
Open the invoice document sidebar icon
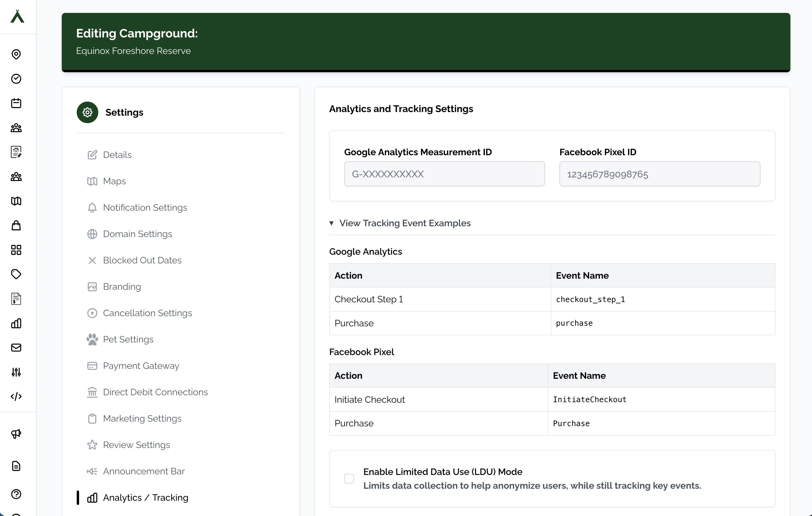[16, 299]
